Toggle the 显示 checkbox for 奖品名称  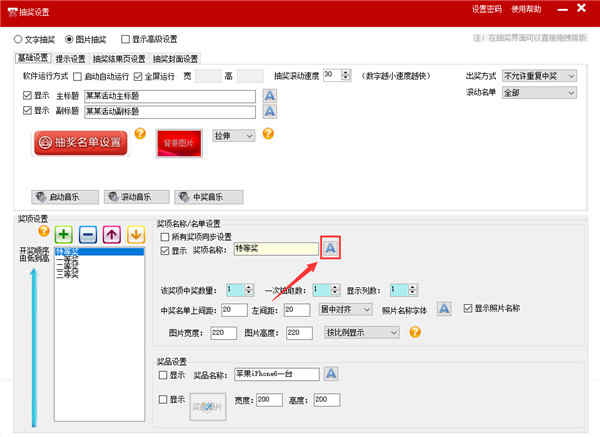pyautogui.click(x=163, y=375)
